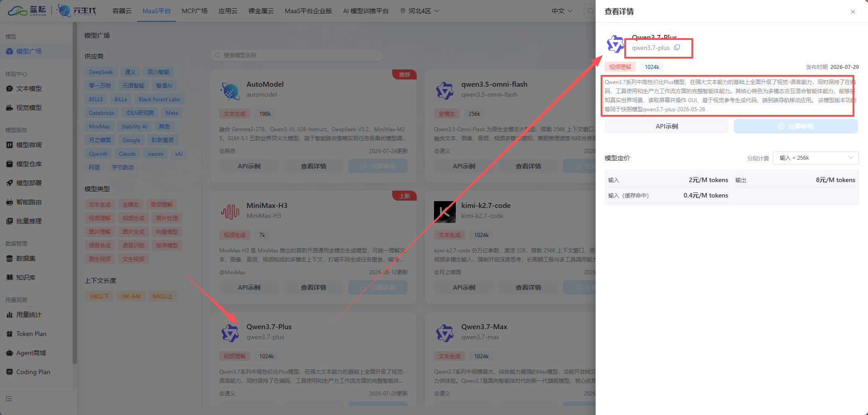Go to 模型微调 in the sidebar
868x415 pixels.
coord(29,145)
